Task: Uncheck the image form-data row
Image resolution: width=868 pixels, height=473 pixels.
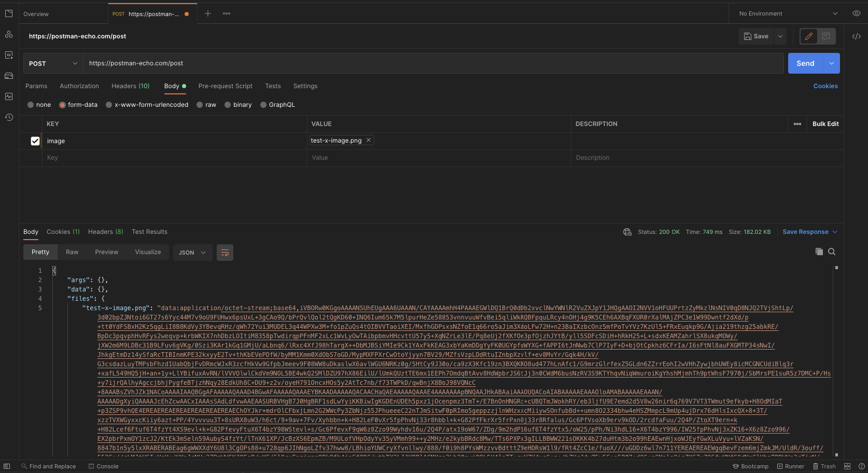Action: pyautogui.click(x=35, y=141)
